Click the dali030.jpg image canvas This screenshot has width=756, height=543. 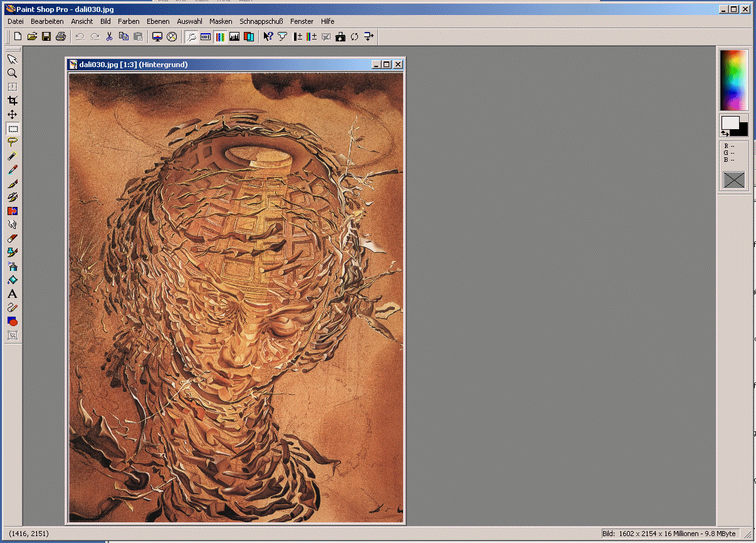(x=236, y=297)
